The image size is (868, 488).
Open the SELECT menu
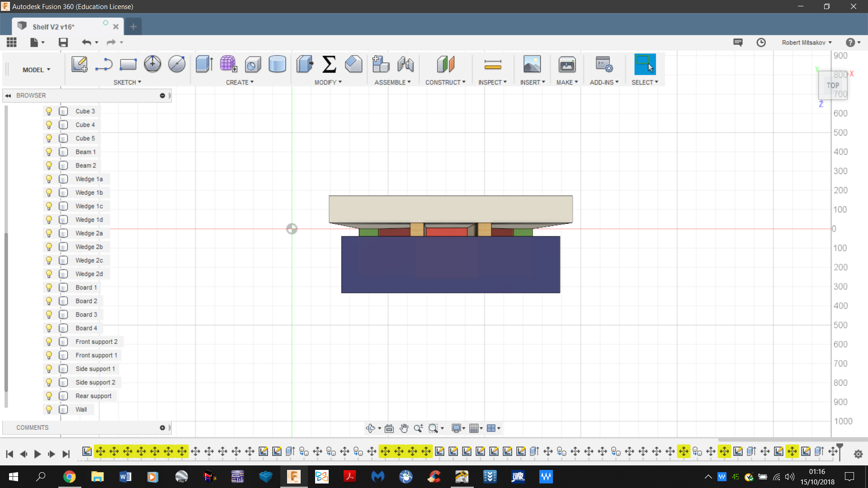point(645,82)
